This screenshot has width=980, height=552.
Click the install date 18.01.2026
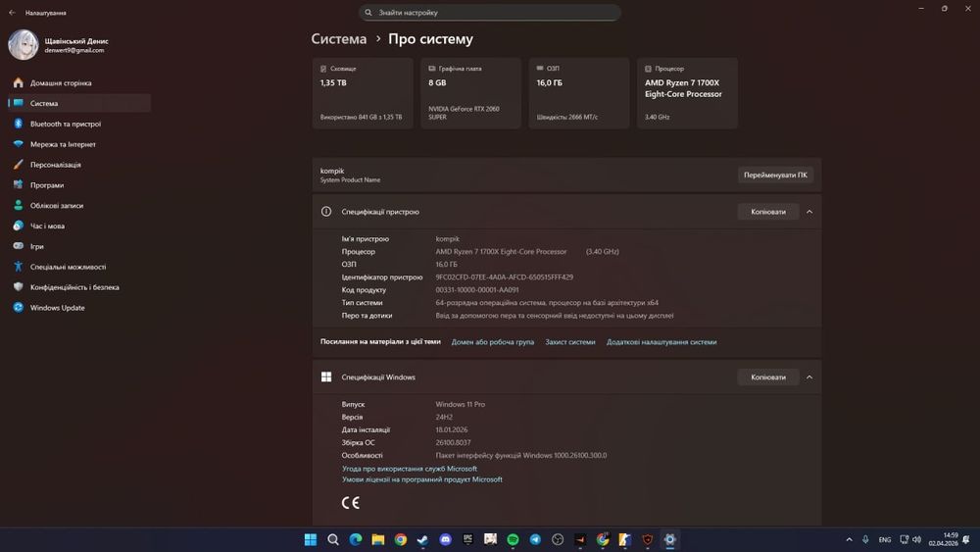(451, 430)
